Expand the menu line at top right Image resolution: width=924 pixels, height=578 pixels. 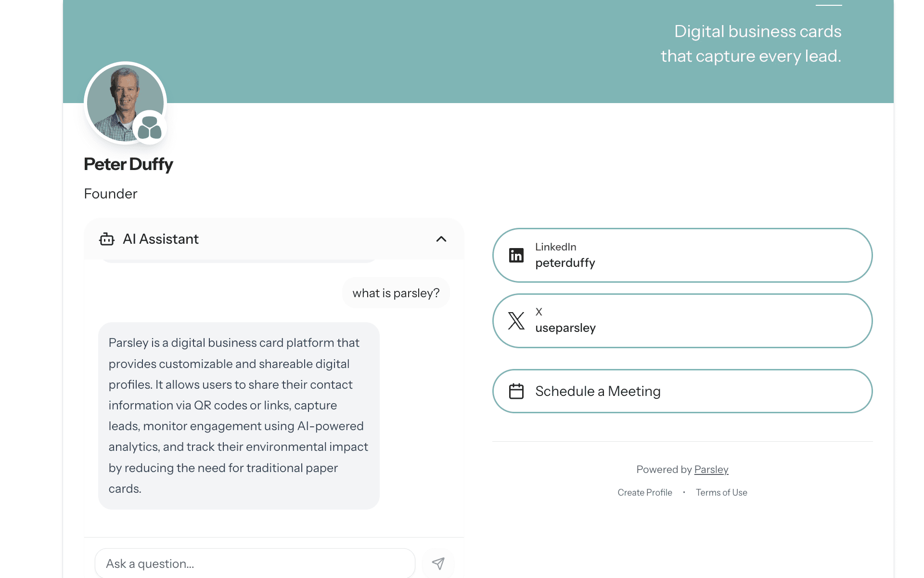(x=829, y=6)
